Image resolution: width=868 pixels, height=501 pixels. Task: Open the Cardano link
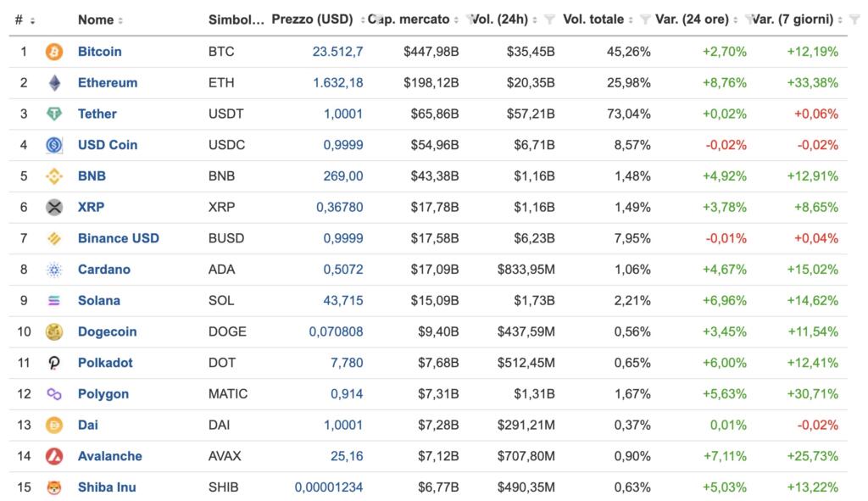pyautogui.click(x=104, y=270)
